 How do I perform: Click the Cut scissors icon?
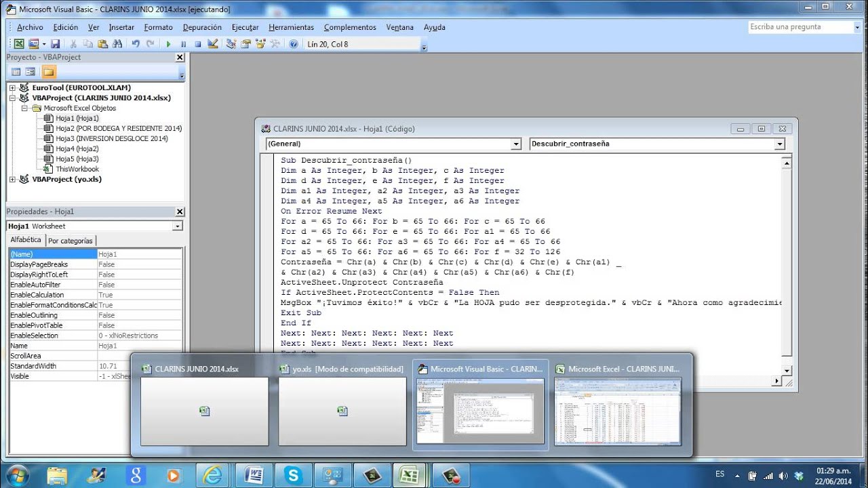pos(73,43)
